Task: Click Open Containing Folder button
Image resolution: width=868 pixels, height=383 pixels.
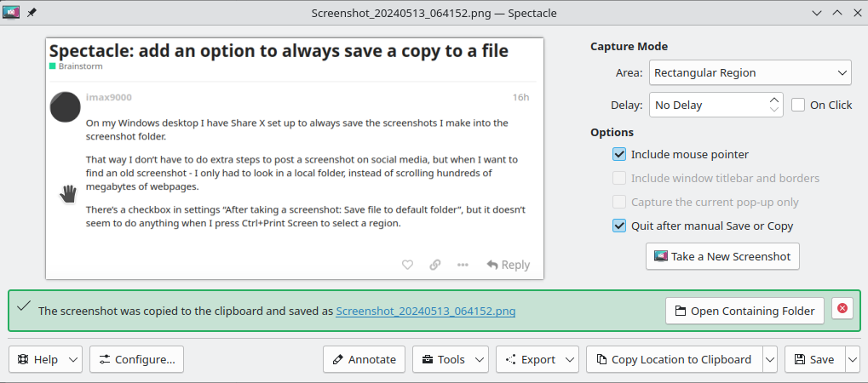Action: pyautogui.click(x=744, y=311)
